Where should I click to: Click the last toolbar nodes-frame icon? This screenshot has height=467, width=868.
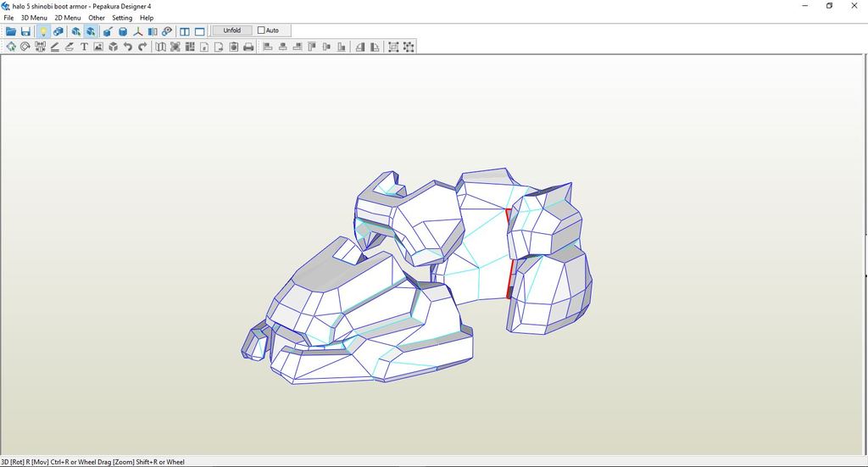coord(409,47)
